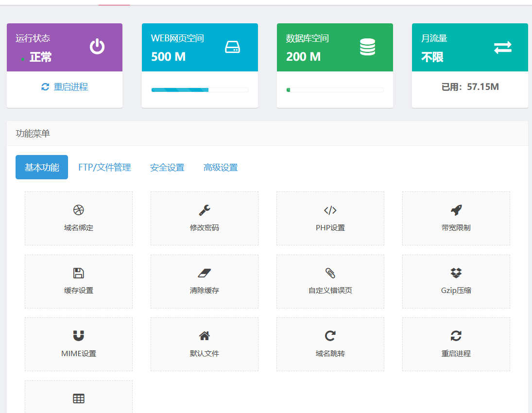Open 缓存设置 cache settings
Image resolution: width=532 pixels, height=413 pixels.
tap(78, 281)
